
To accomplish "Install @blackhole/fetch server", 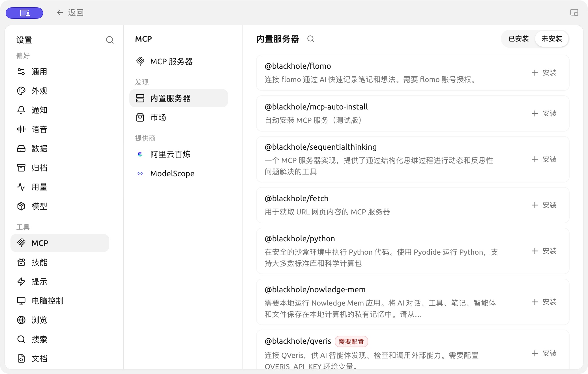I will [544, 205].
